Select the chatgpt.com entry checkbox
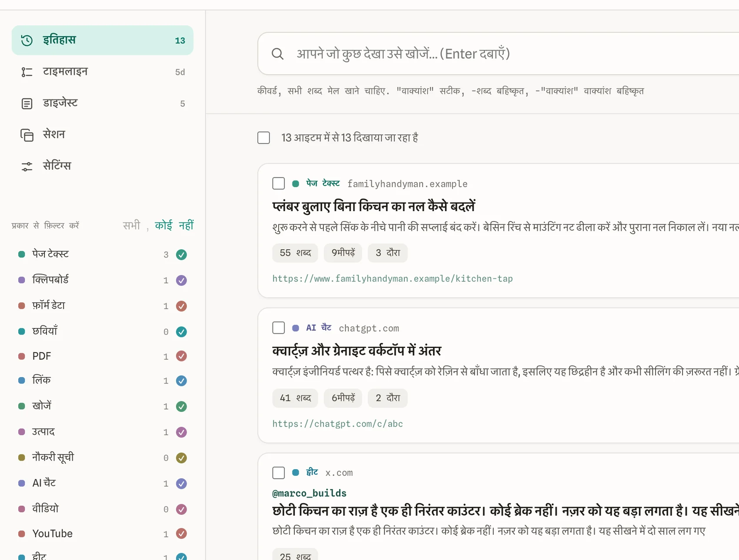The height and width of the screenshot is (560, 739). tap(279, 328)
